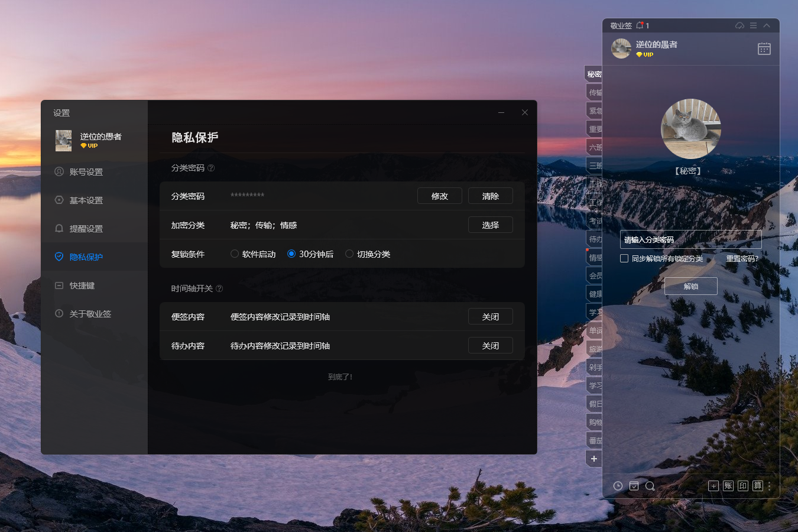
Task: Click the 请输入分类密码 input field
Action: tap(690, 239)
